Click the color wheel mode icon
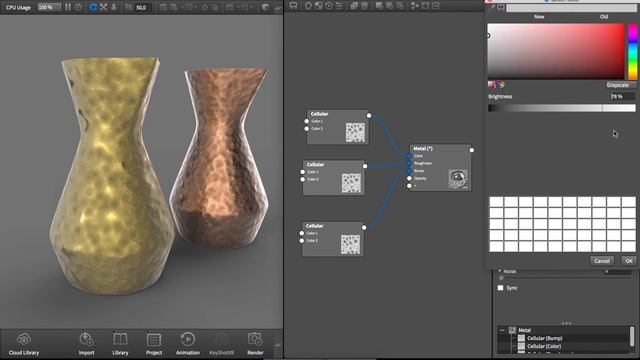This screenshot has width=640, height=360. pos(501,84)
